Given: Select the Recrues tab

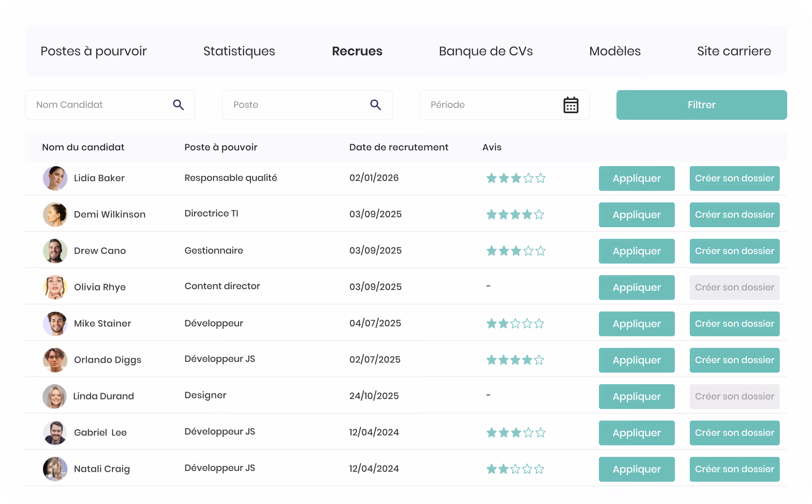Looking at the screenshot, I should (357, 51).
